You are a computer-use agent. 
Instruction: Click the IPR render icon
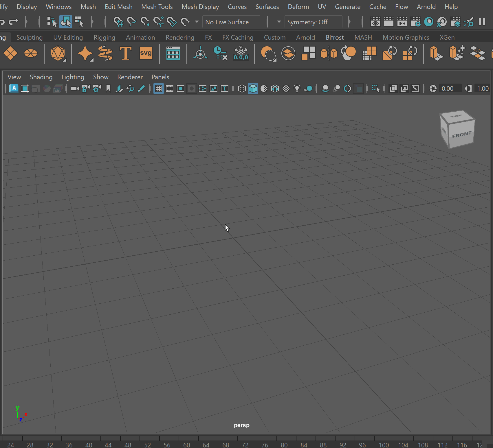(402, 22)
